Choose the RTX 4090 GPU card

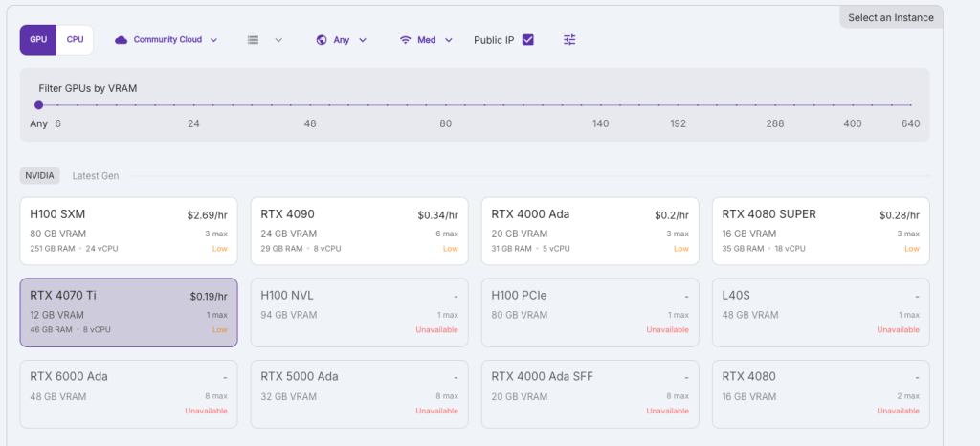(359, 231)
